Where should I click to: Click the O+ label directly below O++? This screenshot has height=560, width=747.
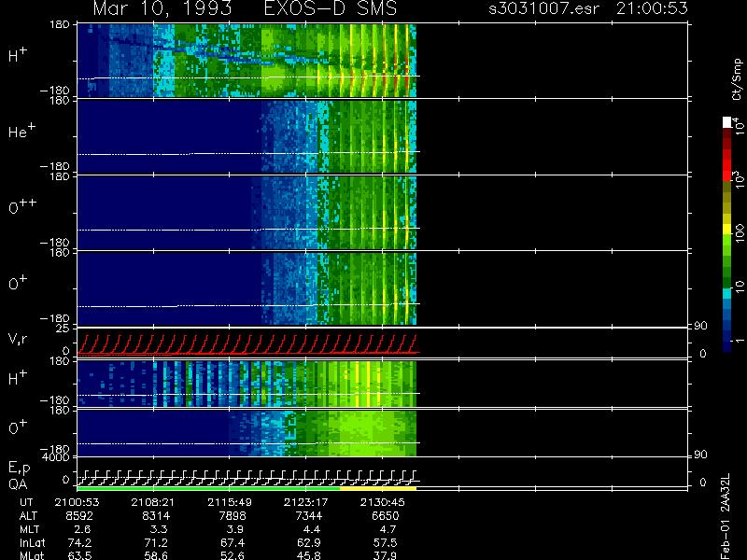tap(18, 284)
